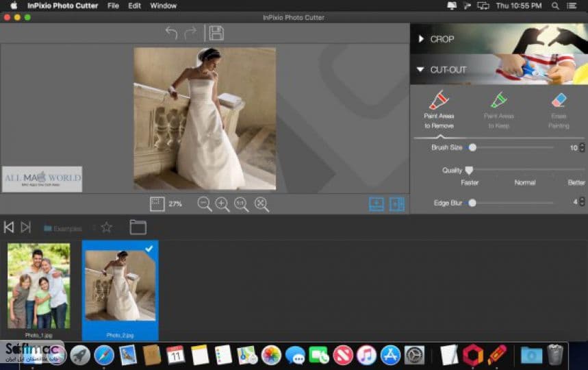Viewport: 588px width, 370px height.
Task: Set quality to Normal
Action: click(525, 182)
